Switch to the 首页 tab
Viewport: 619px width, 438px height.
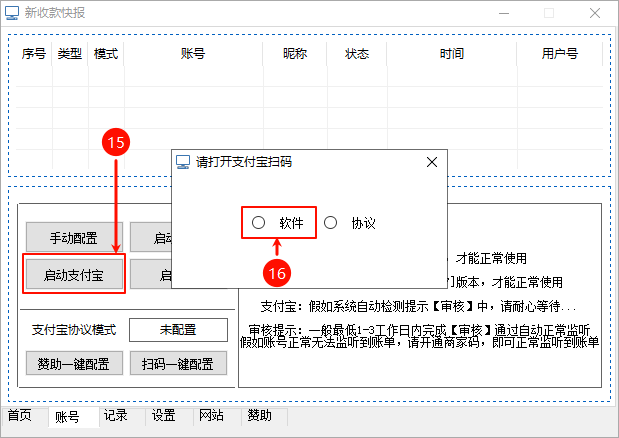pyautogui.click(x=20, y=415)
